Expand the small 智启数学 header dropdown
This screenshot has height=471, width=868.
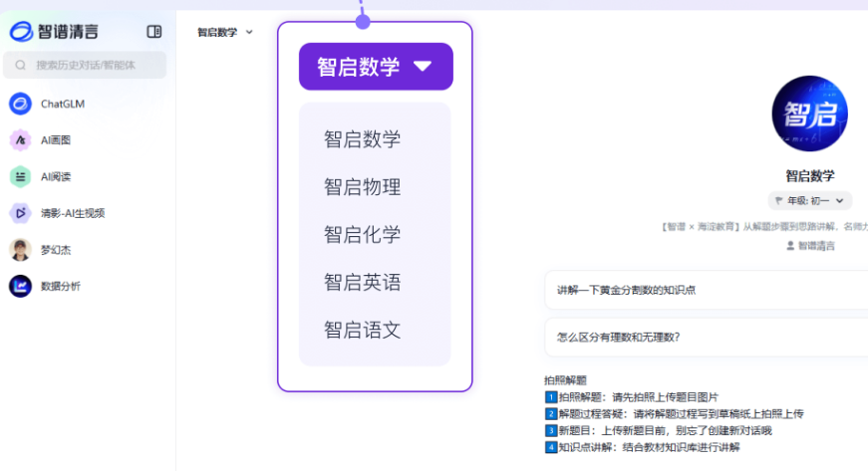(x=225, y=32)
